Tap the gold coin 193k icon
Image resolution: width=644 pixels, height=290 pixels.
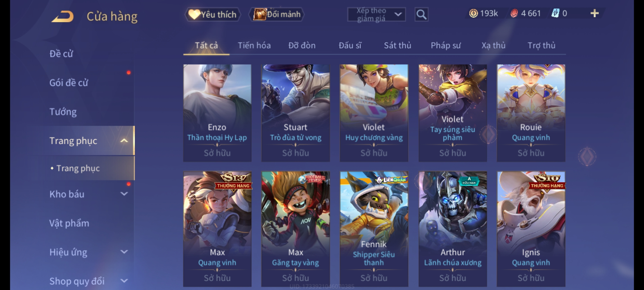pos(473,13)
